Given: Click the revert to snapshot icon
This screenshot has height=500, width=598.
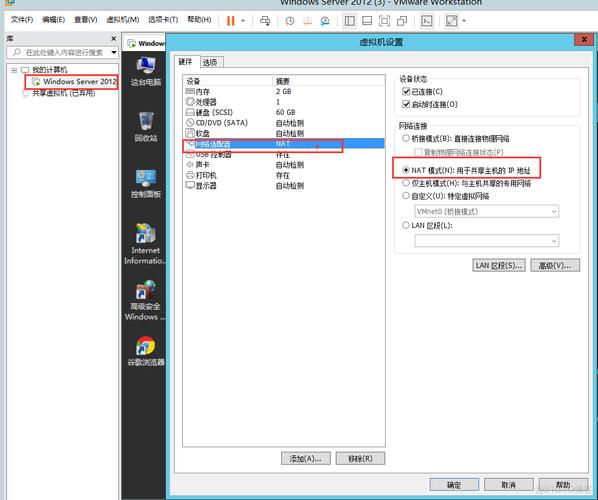Looking at the screenshot, I should tap(307, 21).
